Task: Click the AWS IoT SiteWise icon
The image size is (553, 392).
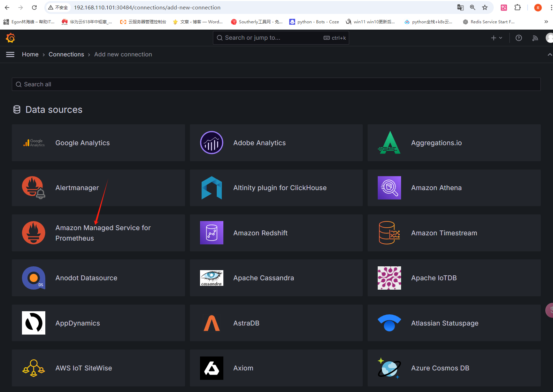Action: [34, 368]
